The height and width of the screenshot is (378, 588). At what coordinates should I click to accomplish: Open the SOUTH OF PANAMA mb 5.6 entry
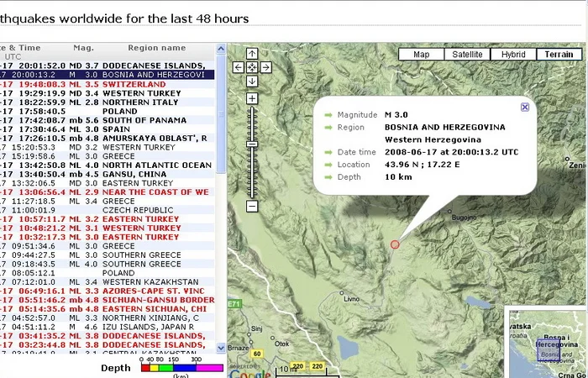(x=108, y=120)
